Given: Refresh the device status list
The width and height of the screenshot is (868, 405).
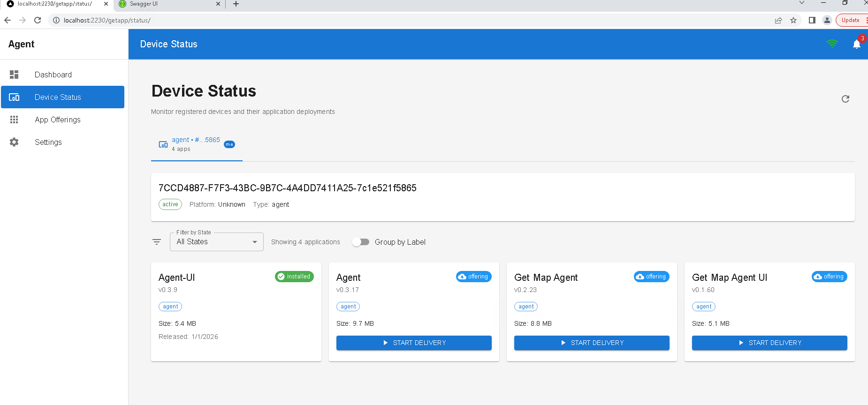Looking at the screenshot, I should 845,99.
